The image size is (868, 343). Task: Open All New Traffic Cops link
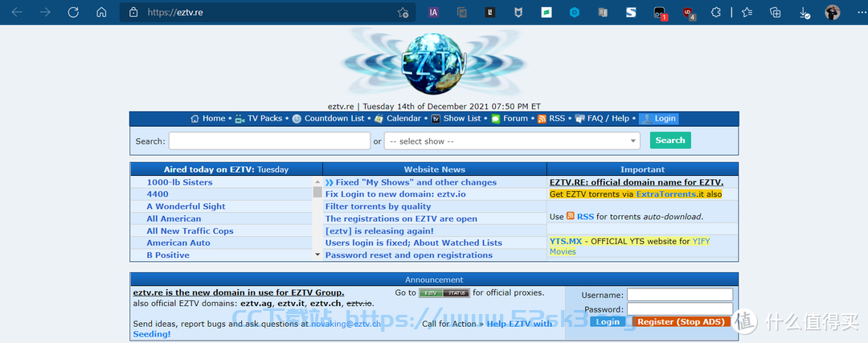pos(190,231)
